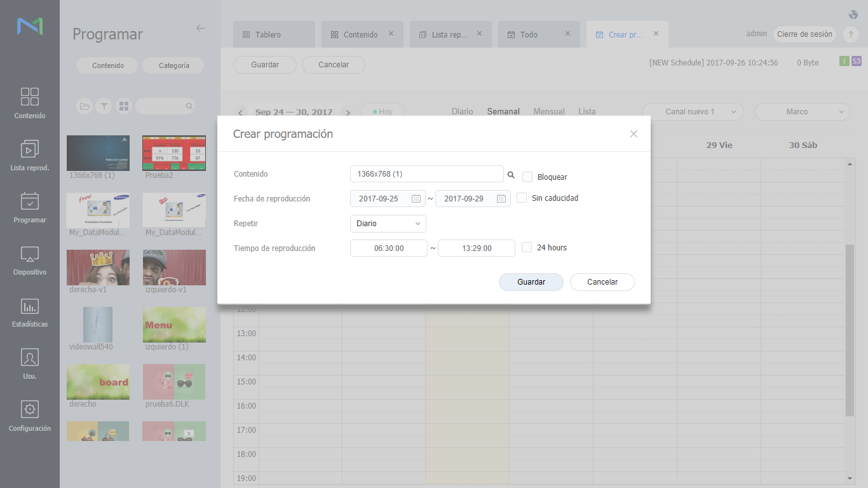Open Dispositivo section in sidebar
This screenshot has height=488, width=868.
[x=30, y=260]
